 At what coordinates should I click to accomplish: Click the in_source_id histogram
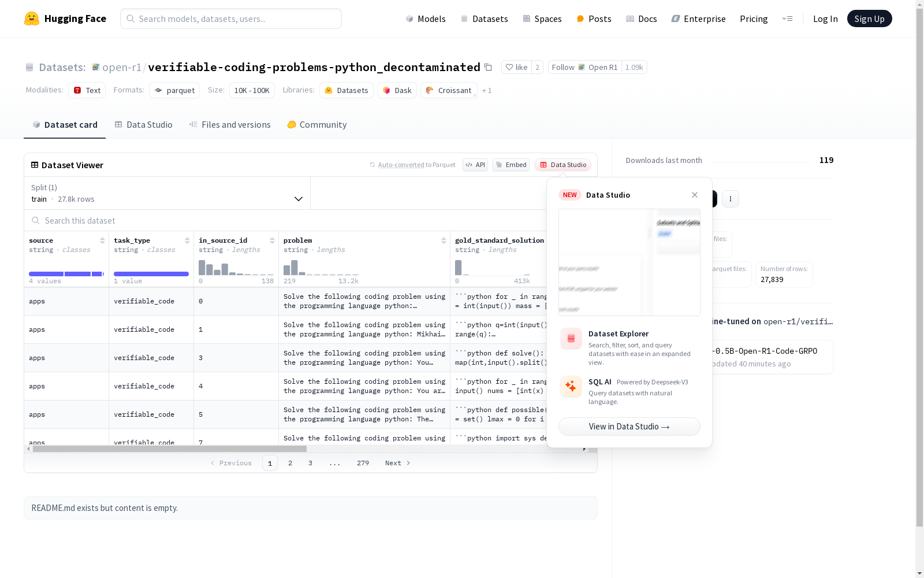pyautogui.click(x=236, y=268)
